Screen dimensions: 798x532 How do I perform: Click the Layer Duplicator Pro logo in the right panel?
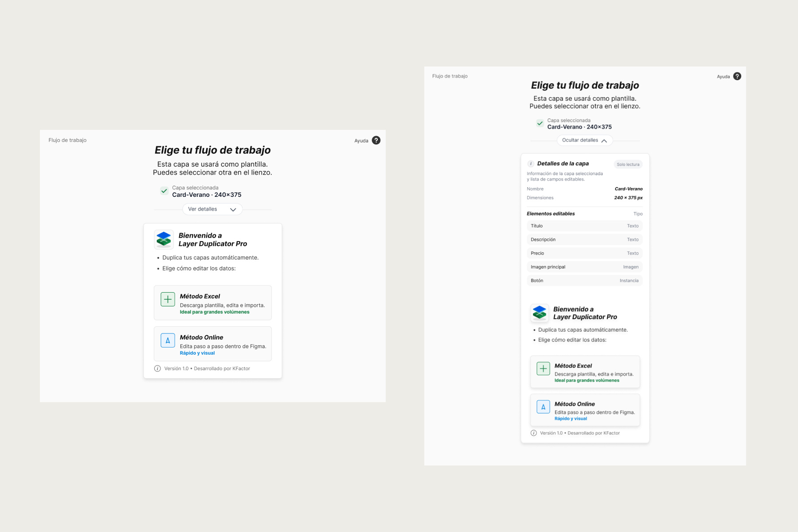[540, 313]
